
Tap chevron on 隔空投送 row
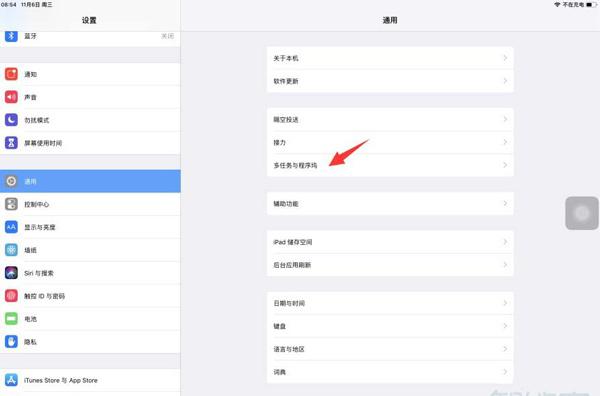pyautogui.click(x=505, y=119)
